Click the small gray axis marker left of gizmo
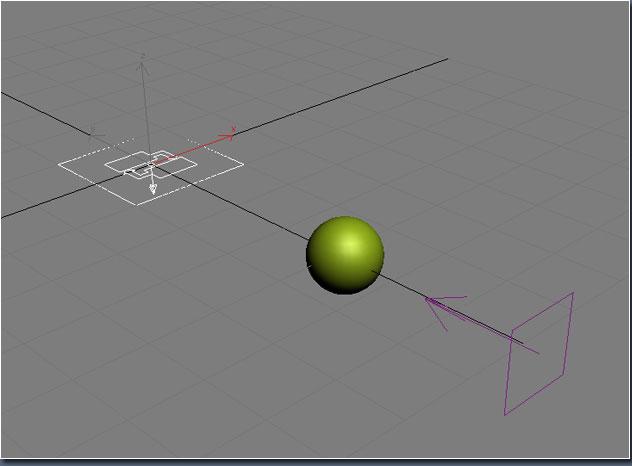The image size is (632, 466). pos(95,134)
